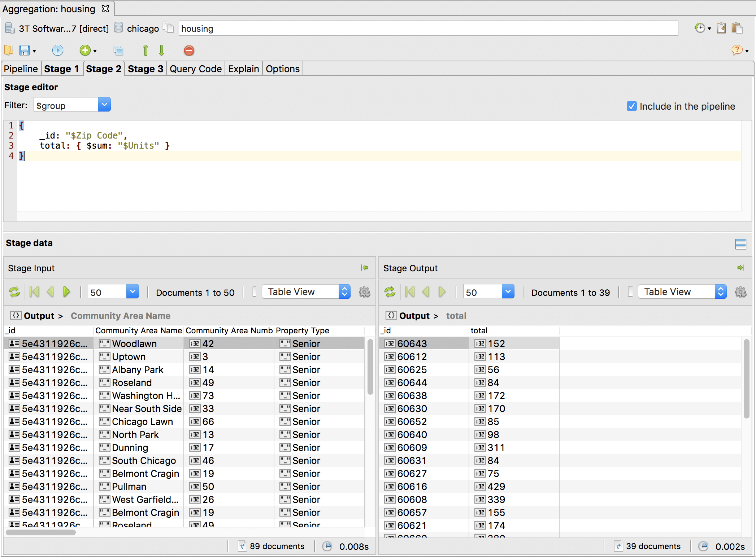This screenshot has height=557, width=756.
Task: Delete the current stage
Action: 189,51
